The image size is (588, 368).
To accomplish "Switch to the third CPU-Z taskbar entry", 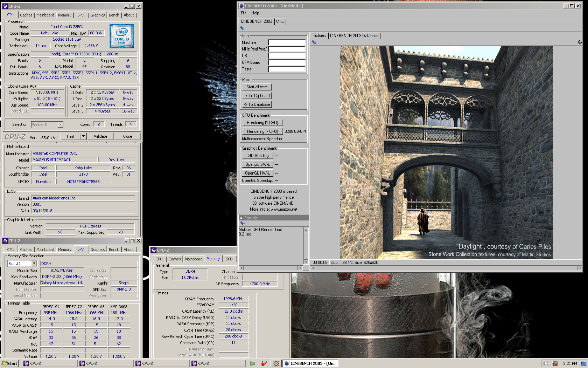I will [162, 363].
